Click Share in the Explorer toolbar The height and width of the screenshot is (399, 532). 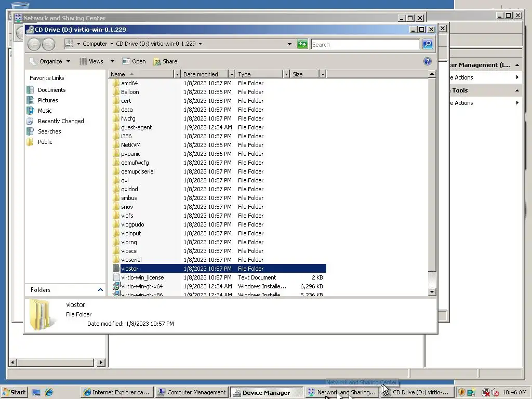[166, 61]
